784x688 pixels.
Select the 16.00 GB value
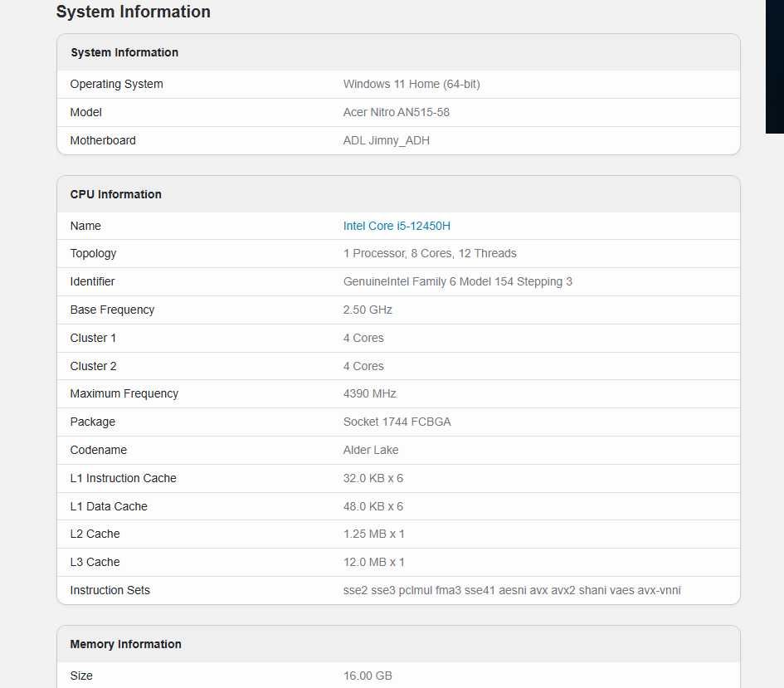pos(368,676)
